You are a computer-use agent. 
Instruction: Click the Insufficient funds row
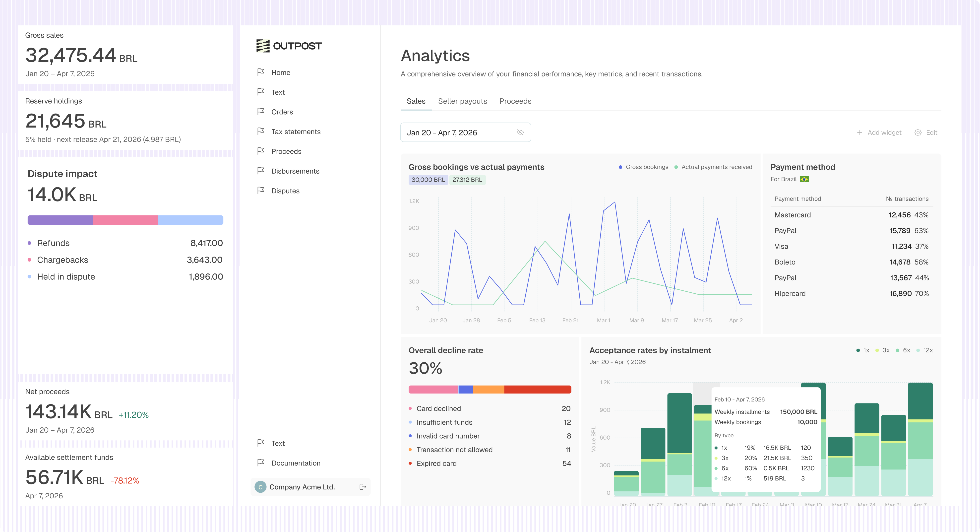pyautogui.click(x=490, y=422)
